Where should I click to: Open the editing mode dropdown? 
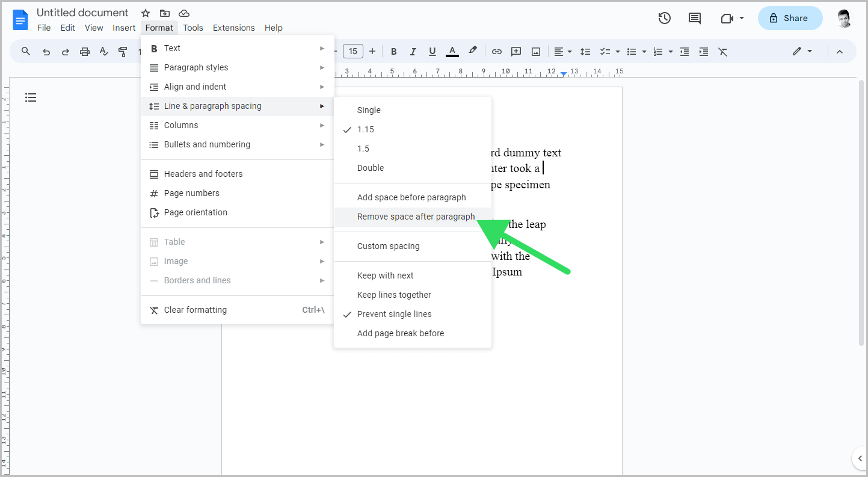802,51
